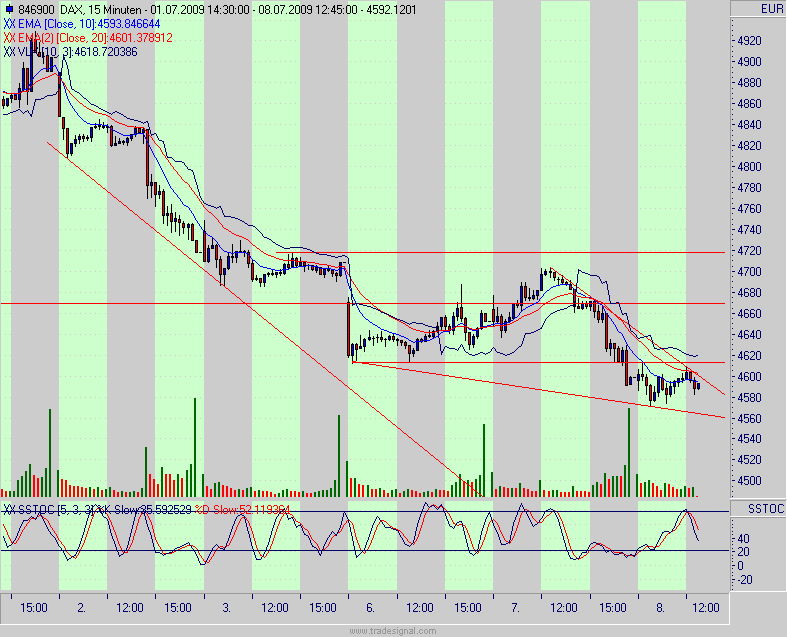787x637 pixels.
Task: Select the blue EMA [Close, 10] indicator label
Action: [82, 24]
